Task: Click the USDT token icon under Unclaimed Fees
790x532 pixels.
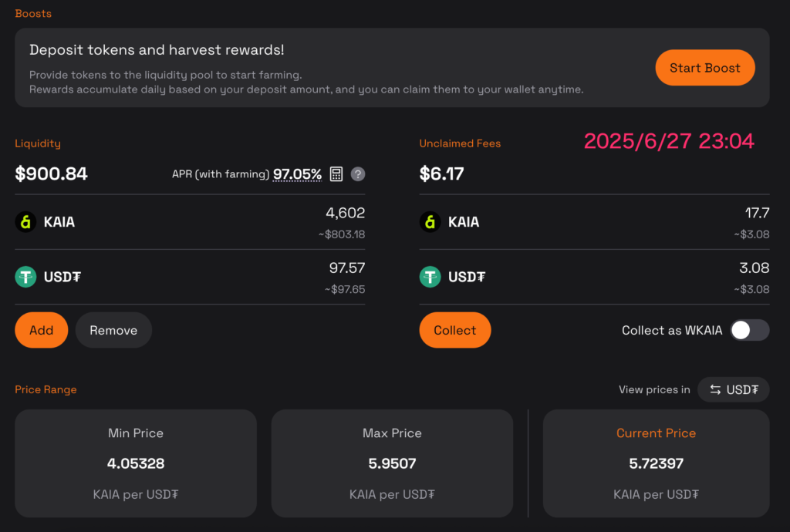Action: click(430, 277)
